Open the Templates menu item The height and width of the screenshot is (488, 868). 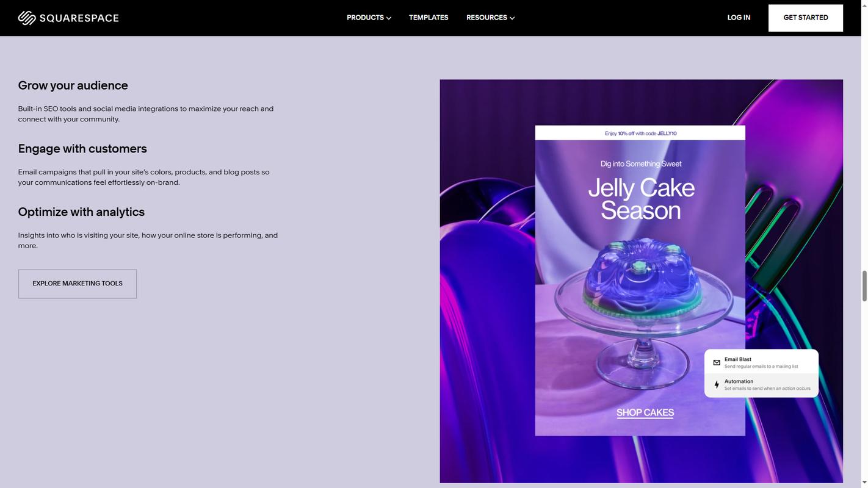pos(429,18)
